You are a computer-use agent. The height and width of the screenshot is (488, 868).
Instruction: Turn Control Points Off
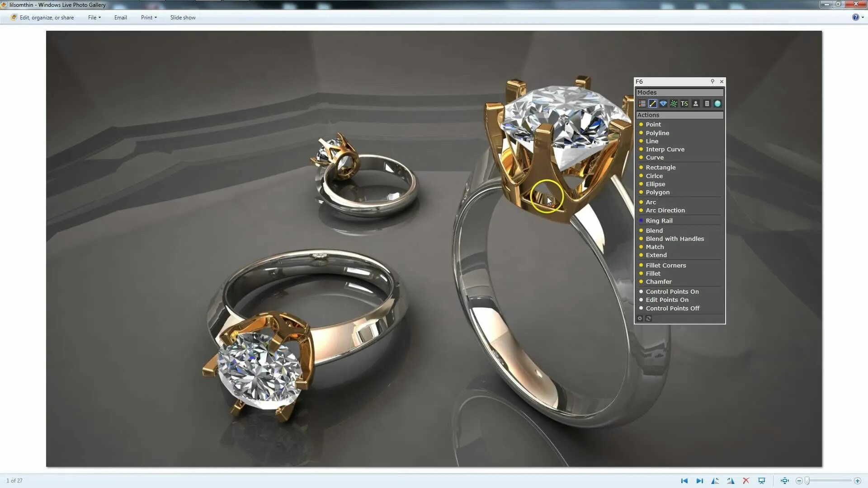click(673, 308)
